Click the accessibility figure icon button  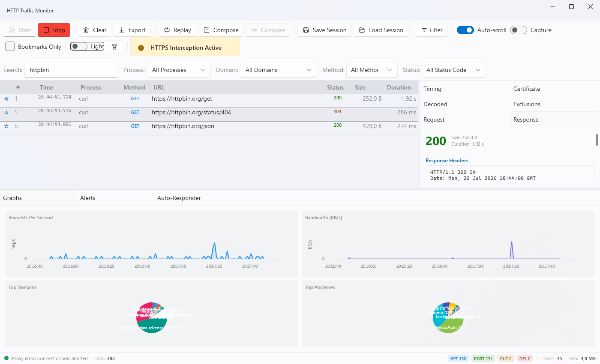click(x=114, y=47)
